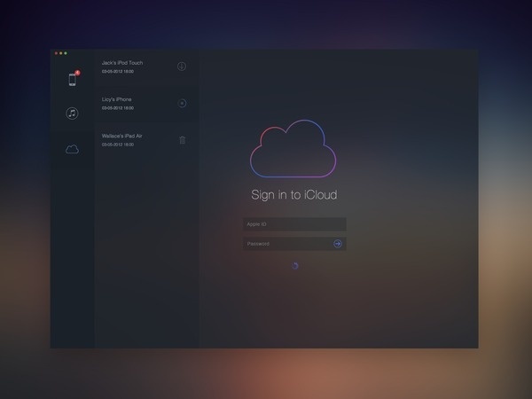532x399 pixels.
Task: Open the Music section in sidebar
Action: click(x=72, y=113)
